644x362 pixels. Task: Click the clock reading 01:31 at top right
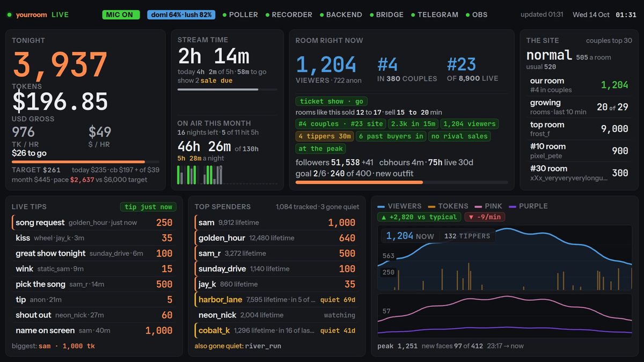pos(626,14)
